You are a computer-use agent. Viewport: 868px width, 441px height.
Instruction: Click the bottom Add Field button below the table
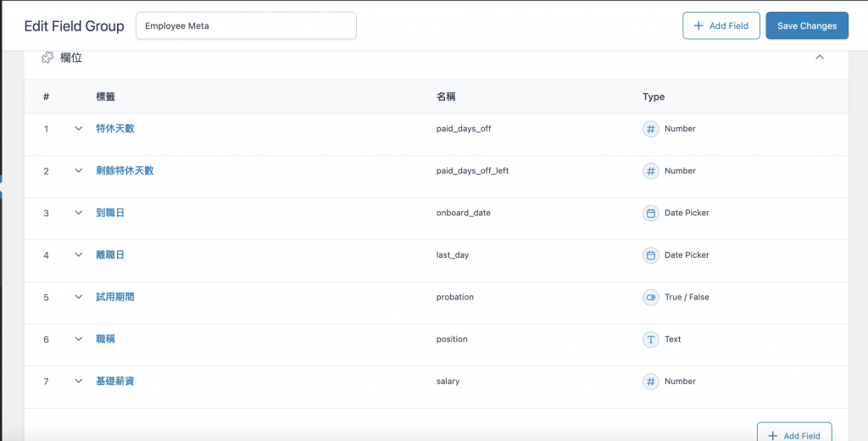(x=794, y=433)
